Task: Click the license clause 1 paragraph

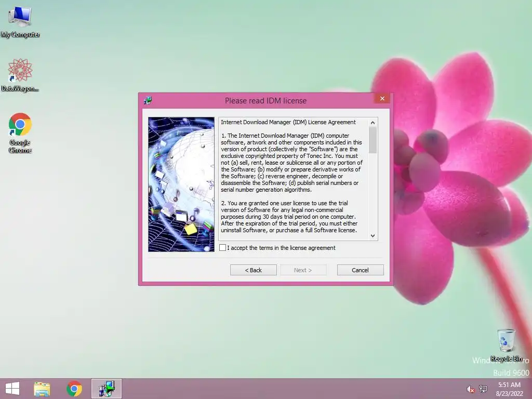Action: (x=292, y=163)
